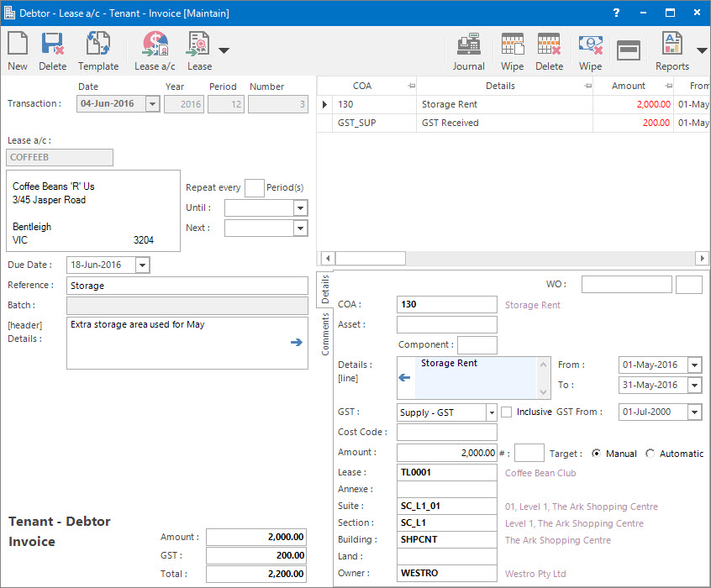Image resolution: width=711 pixels, height=588 pixels.
Task: Click the Lease field containing TL0001
Action: (446, 472)
